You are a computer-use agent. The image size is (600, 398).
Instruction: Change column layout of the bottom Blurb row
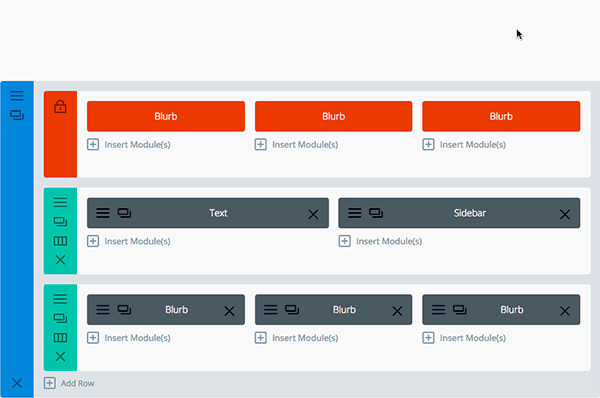click(x=60, y=338)
